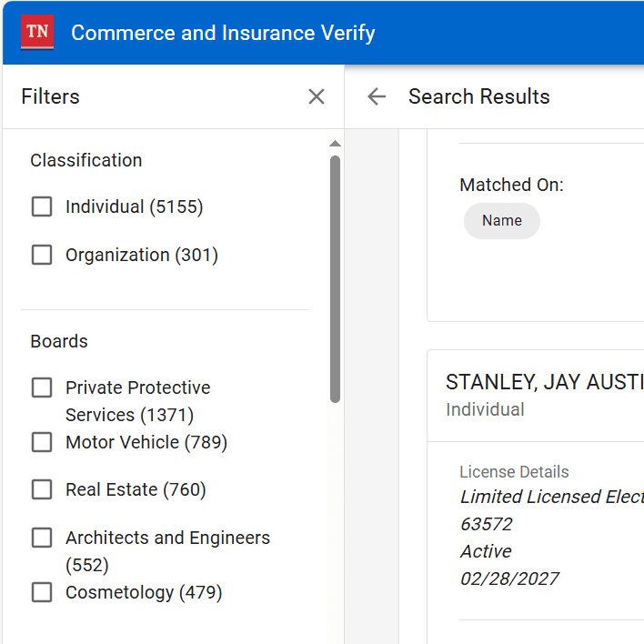Select the Real Estate (760) checkbox
Viewport: 644px width, 644px height.
42,489
